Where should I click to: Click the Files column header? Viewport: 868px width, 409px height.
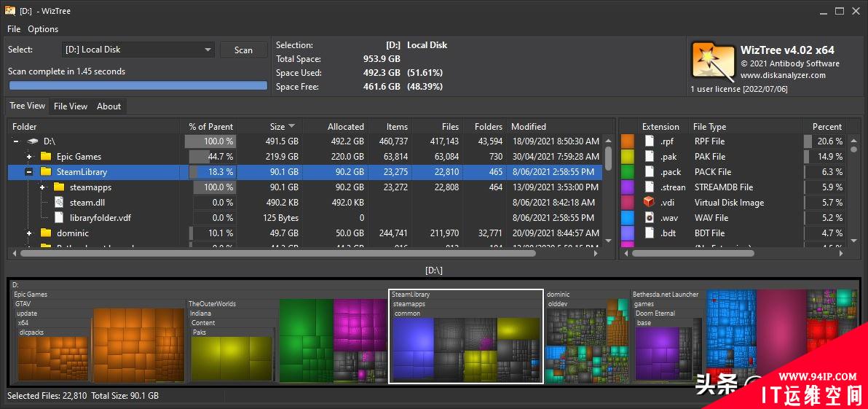(x=438, y=127)
